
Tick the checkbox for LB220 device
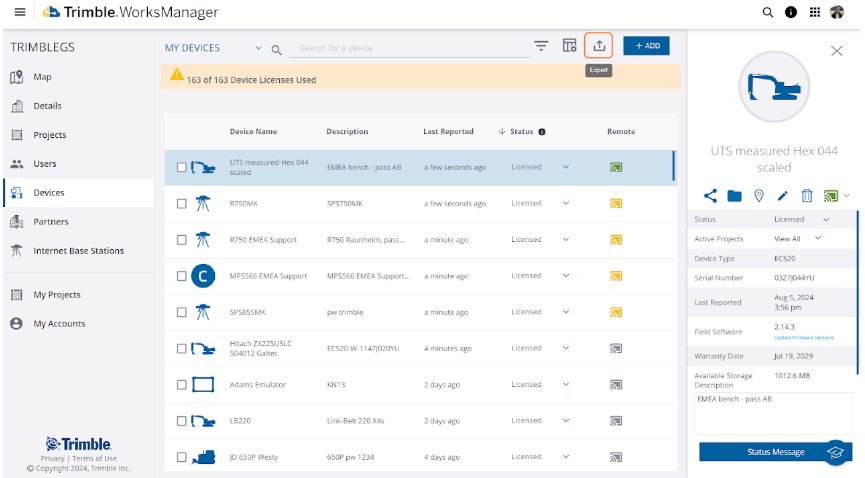[182, 421]
